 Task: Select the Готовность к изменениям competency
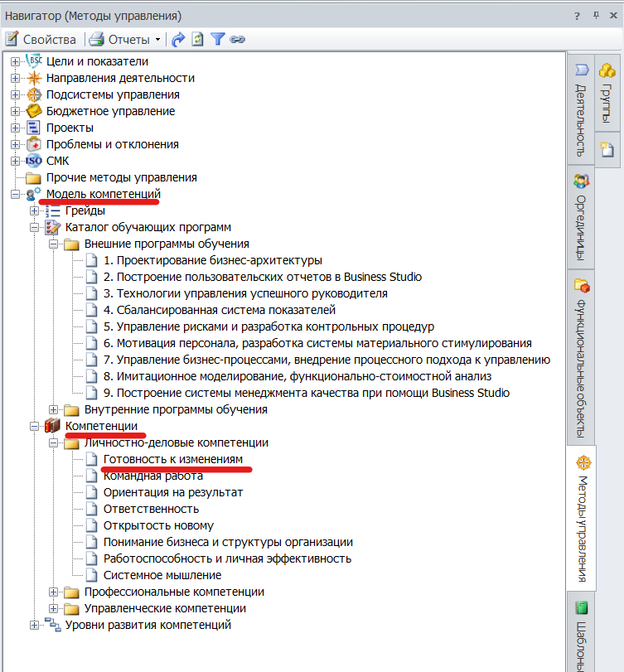172,459
